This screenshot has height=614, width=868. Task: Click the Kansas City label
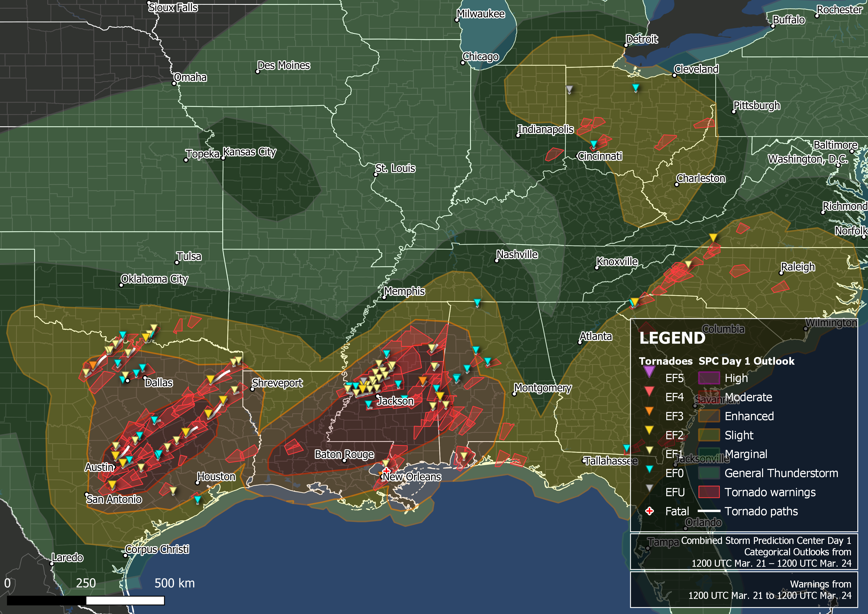pyautogui.click(x=249, y=152)
